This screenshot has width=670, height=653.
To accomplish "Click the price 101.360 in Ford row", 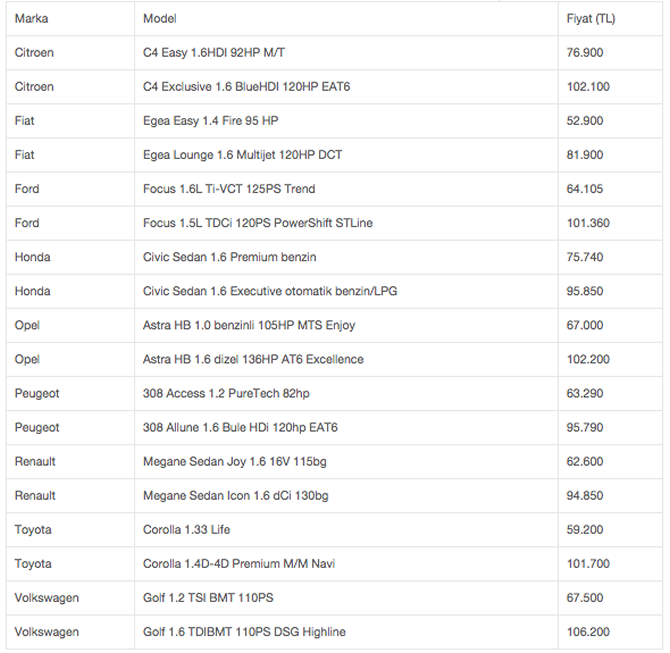I will [588, 223].
